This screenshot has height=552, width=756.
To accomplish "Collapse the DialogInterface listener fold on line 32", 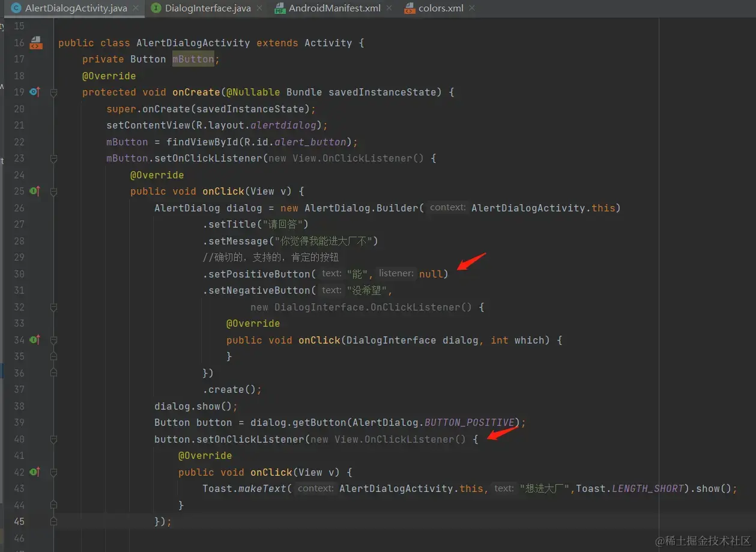I will (x=53, y=307).
